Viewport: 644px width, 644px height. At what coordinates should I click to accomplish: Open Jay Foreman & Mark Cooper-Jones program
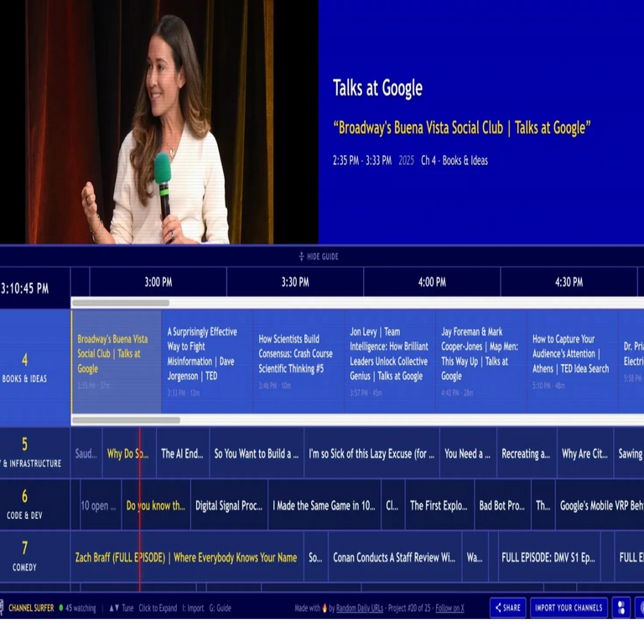tap(481, 361)
